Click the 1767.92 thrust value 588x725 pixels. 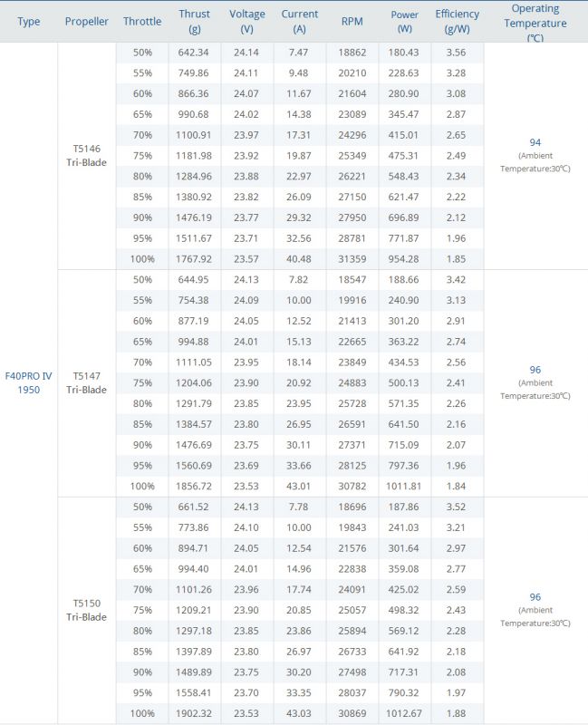195,258
